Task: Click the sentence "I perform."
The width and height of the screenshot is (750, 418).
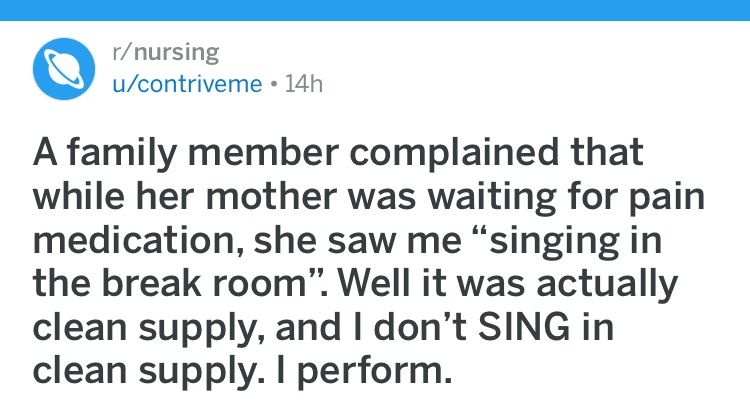Action: (x=364, y=371)
